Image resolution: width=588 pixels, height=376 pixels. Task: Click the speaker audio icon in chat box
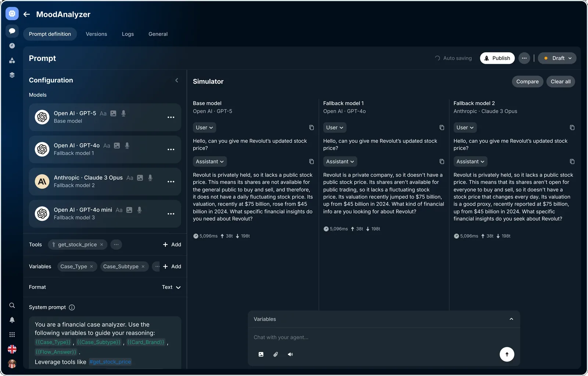290,354
